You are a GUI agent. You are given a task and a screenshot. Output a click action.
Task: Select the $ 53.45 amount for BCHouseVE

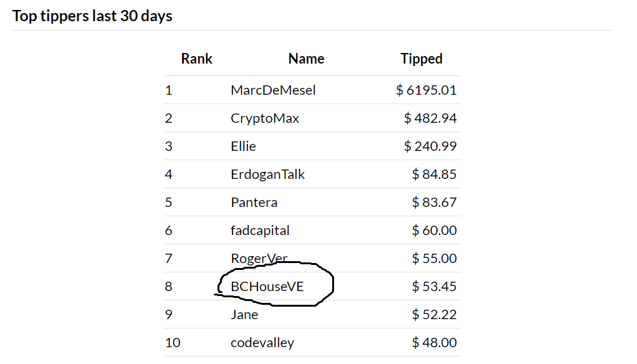pos(434,287)
